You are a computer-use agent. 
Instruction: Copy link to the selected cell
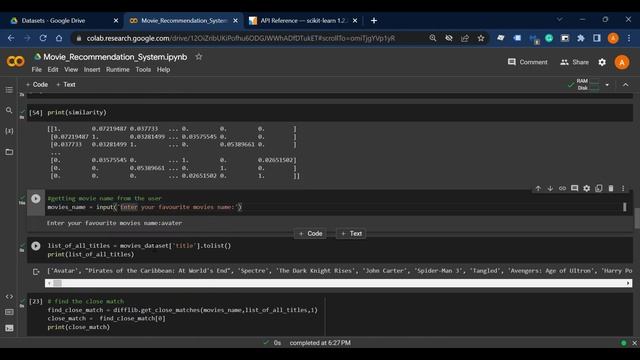(562, 188)
